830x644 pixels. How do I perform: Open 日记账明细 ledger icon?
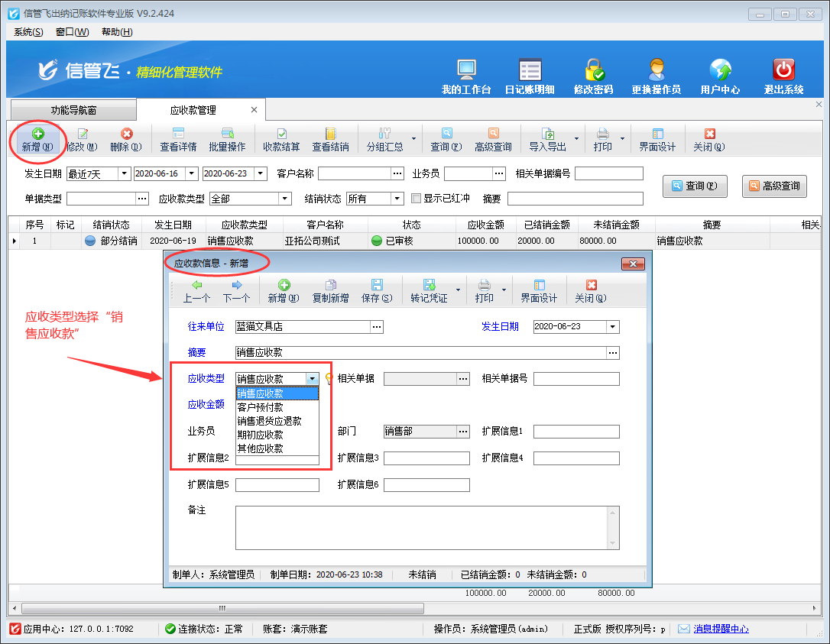[x=530, y=76]
